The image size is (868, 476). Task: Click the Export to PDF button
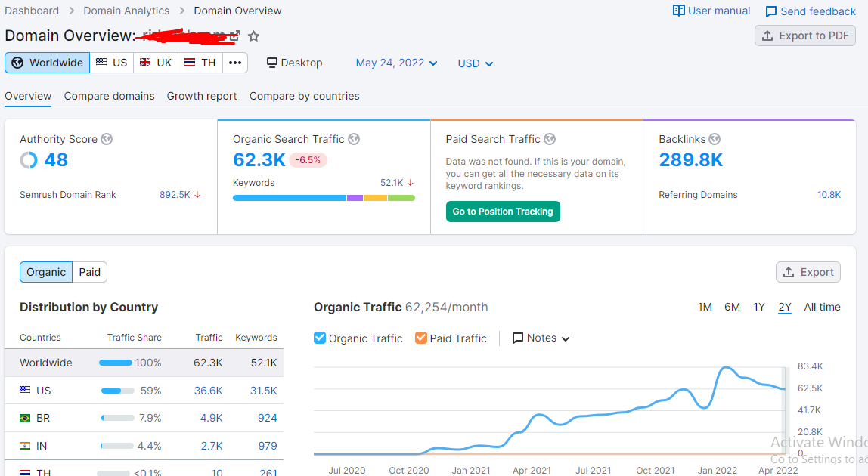[x=805, y=36]
